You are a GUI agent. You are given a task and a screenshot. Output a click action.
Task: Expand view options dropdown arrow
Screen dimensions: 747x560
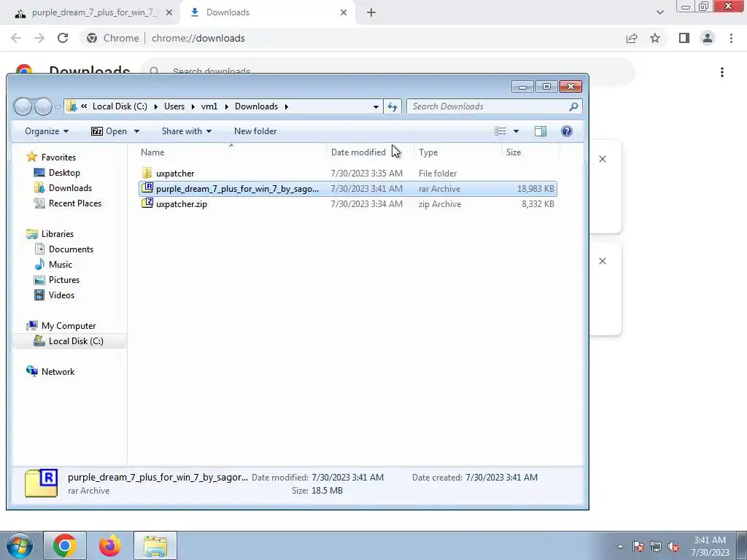pos(516,131)
